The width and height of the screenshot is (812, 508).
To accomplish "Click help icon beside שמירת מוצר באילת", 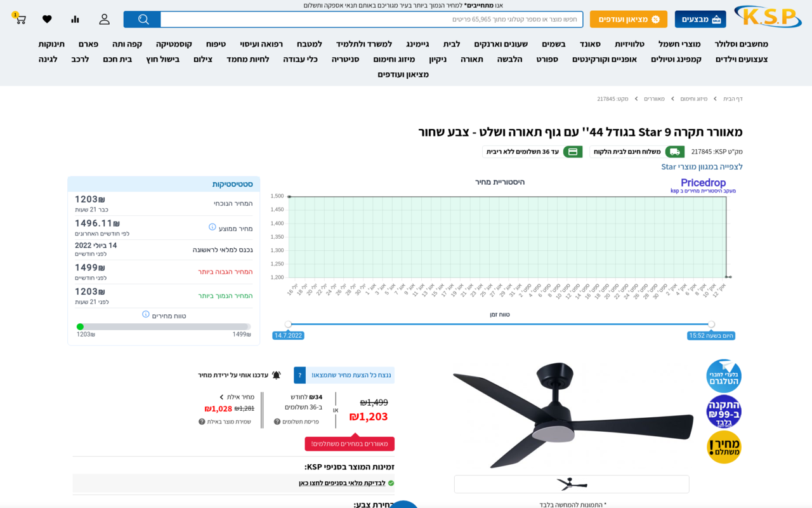I will click(x=202, y=422).
